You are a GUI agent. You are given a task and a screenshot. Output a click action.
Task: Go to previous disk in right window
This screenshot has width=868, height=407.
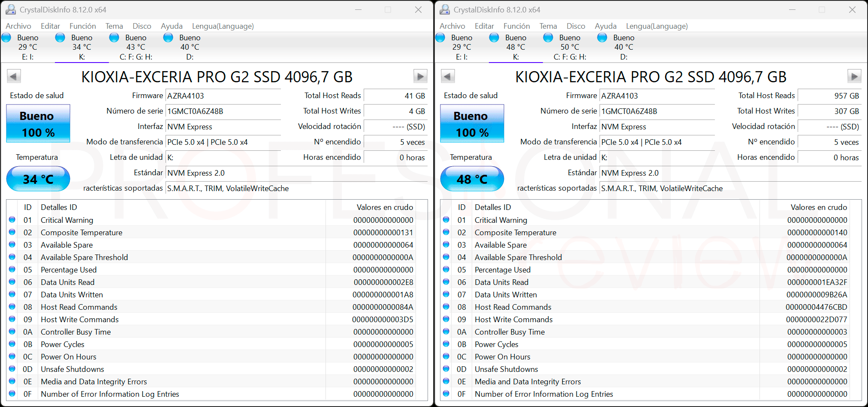[x=448, y=77]
